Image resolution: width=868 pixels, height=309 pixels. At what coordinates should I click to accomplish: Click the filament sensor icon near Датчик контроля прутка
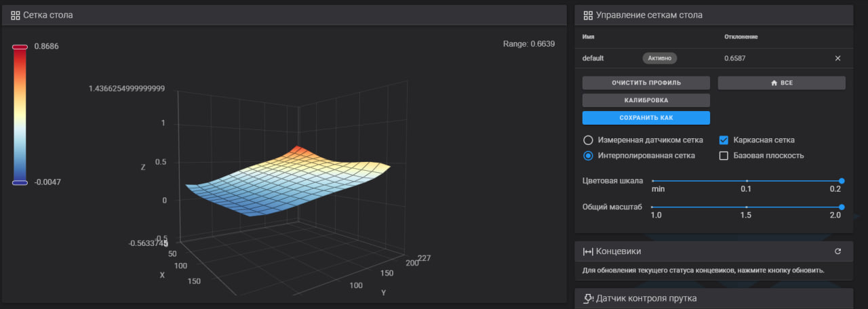point(588,298)
